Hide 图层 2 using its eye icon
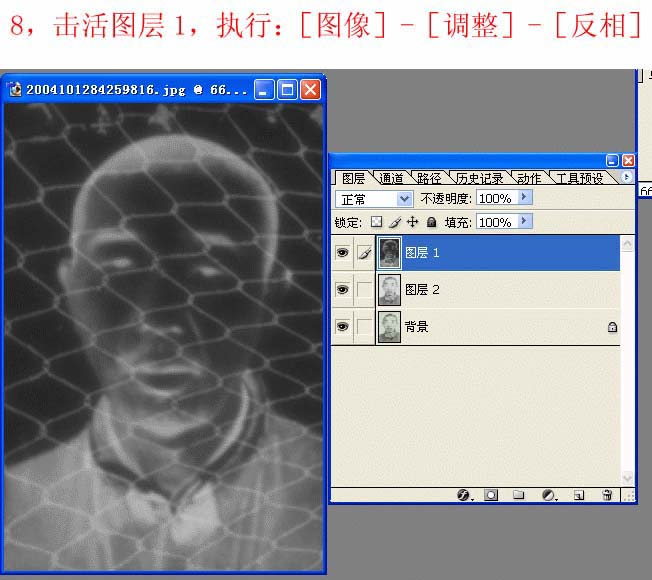 click(342, 290)
